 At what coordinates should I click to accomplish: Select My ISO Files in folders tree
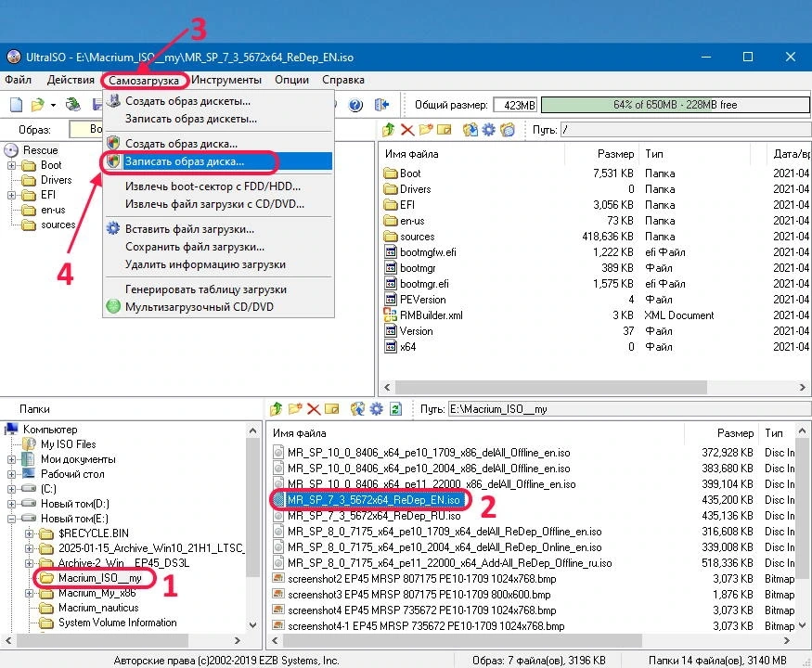point(69,444)
